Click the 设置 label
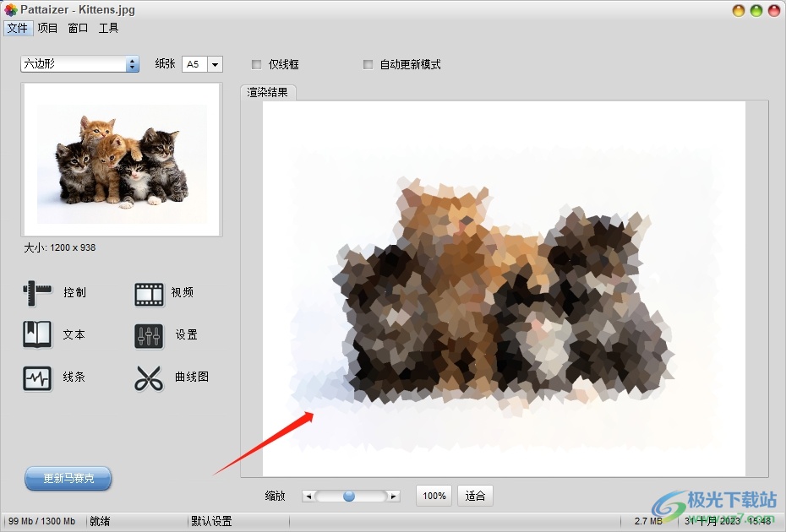This screenshot has height=532, width=786. (x=187, y=334)
